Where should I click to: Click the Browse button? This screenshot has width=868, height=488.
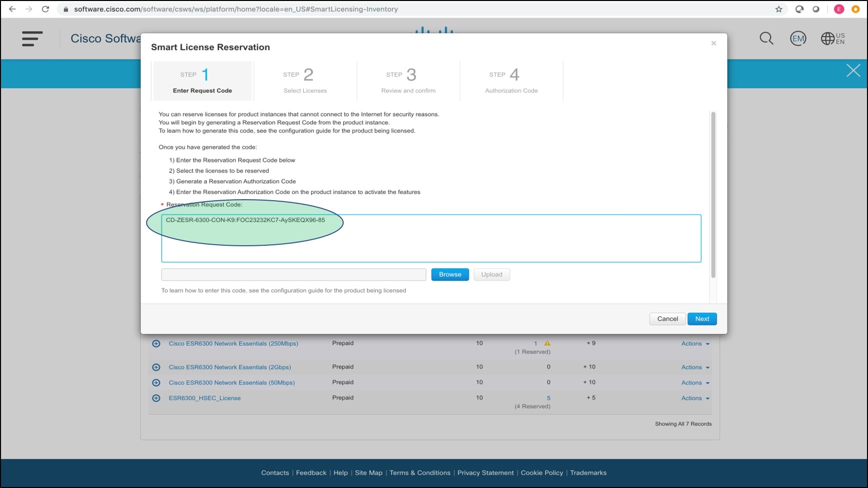tap(450, 275)
